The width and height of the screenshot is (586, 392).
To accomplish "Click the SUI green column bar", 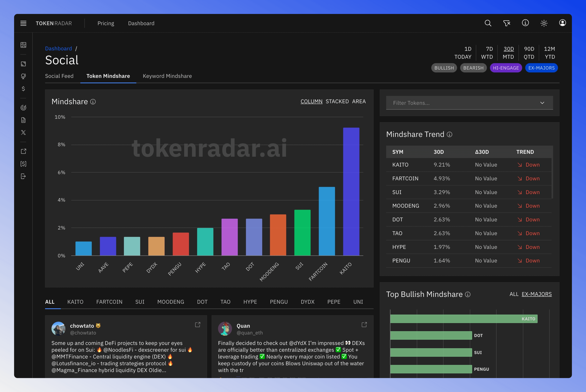I will click(302, 233).
